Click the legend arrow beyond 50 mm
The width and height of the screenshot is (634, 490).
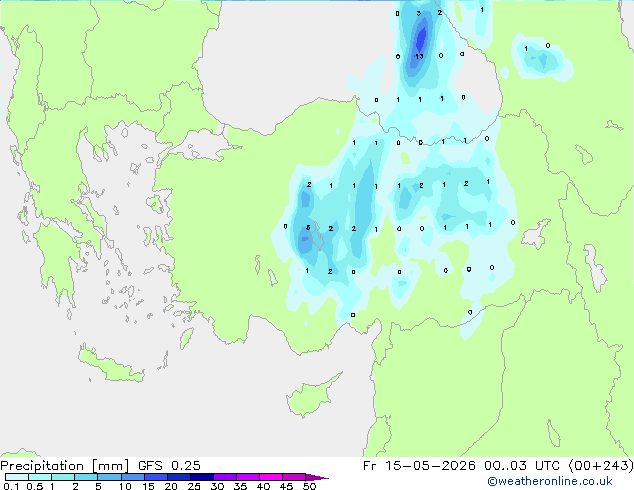pyautogui.click(x=317, y=477)
